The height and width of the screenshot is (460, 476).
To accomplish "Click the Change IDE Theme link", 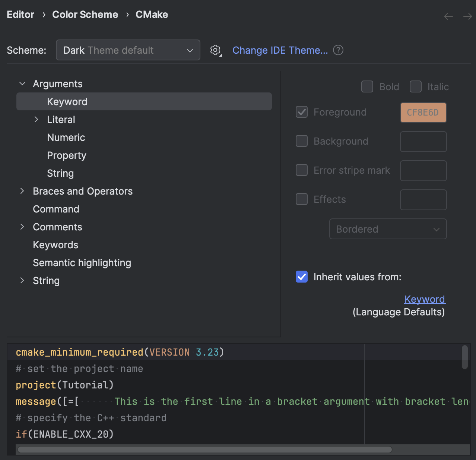I will click(280, 50).
